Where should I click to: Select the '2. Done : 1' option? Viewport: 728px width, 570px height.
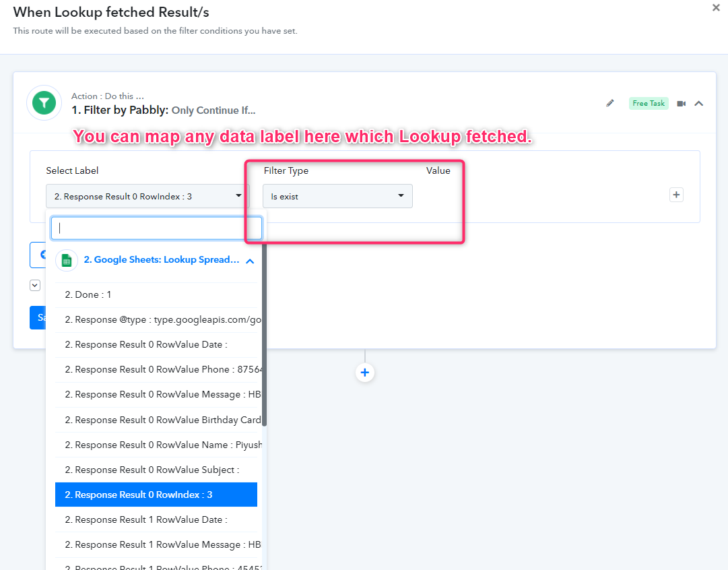coord(88,294)
